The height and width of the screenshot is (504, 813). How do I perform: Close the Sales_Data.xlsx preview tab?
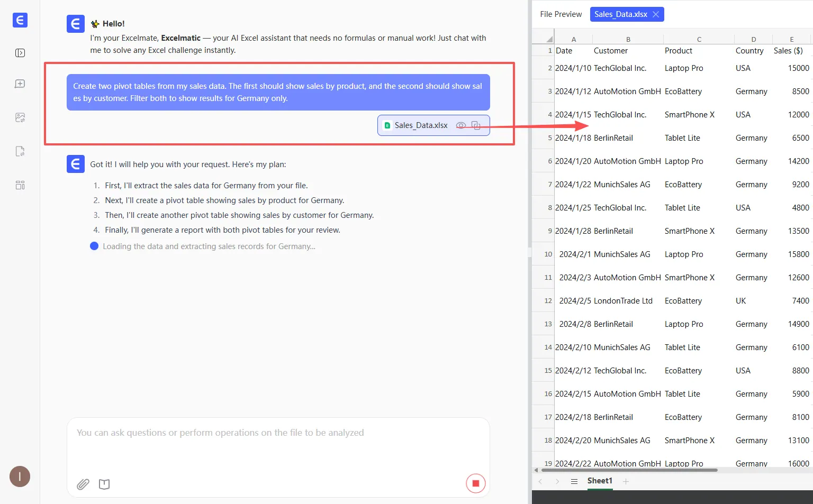656,14
